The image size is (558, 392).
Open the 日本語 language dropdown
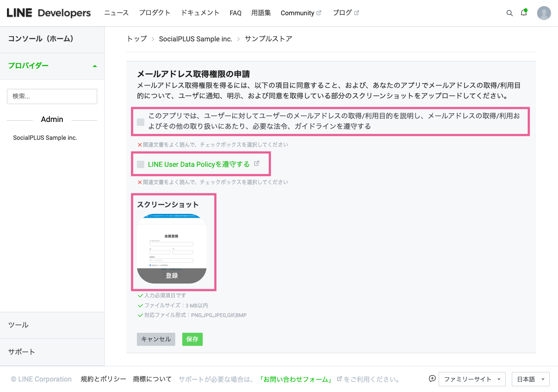530,379
